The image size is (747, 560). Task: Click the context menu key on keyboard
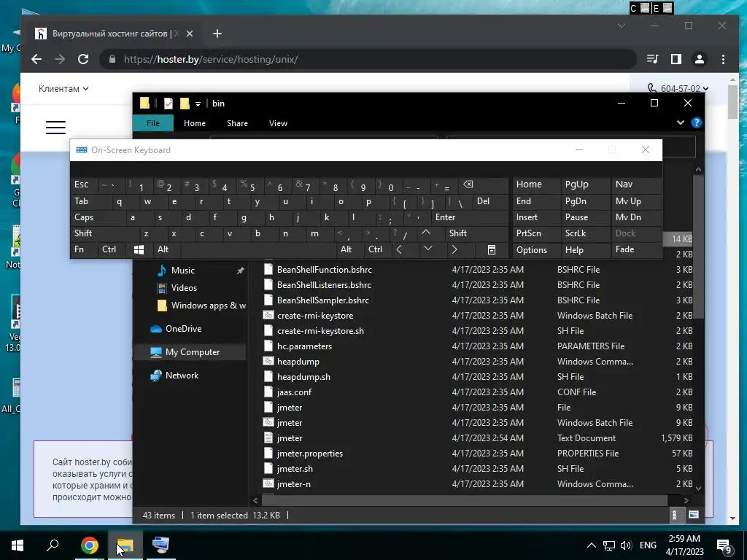492,249
